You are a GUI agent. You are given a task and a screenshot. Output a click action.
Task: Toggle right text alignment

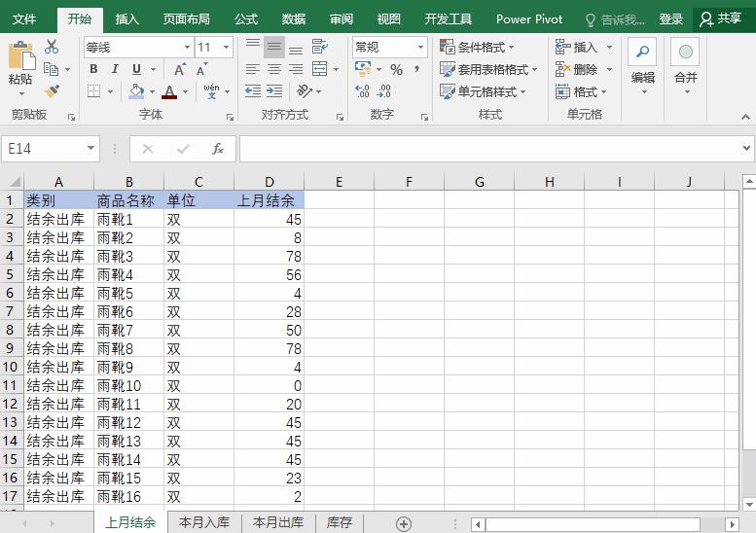(x=296, y=69)
